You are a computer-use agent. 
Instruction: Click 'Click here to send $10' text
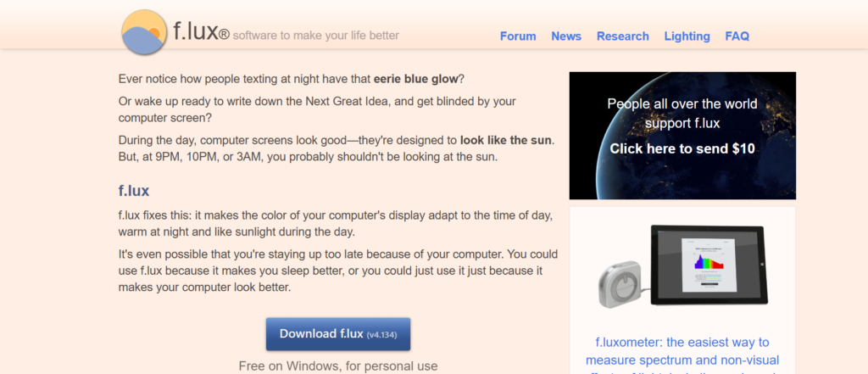tap(682, 149)
